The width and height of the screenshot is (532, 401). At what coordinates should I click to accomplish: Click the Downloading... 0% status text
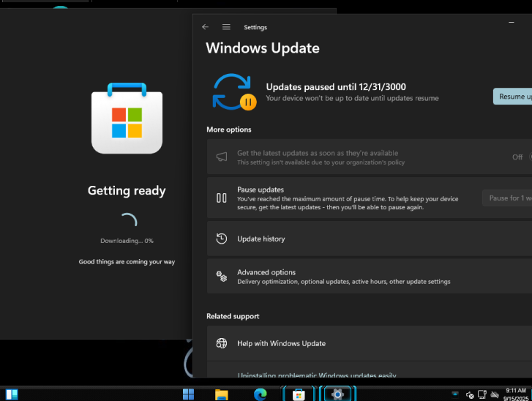pos(127,241)
